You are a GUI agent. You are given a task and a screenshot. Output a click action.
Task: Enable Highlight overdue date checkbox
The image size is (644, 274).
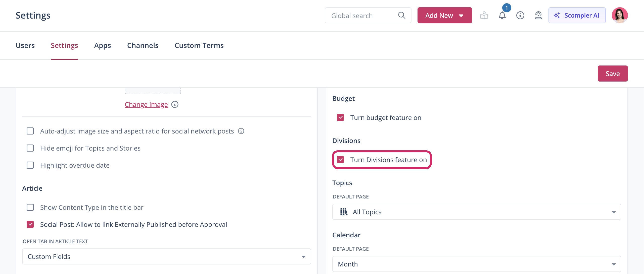[30, 165]
